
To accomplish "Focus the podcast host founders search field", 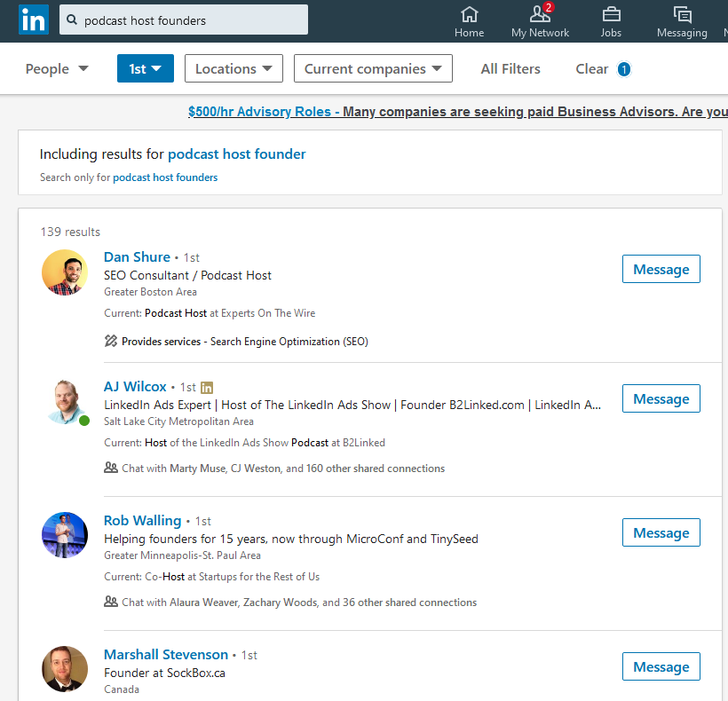I will click(184, 20).
